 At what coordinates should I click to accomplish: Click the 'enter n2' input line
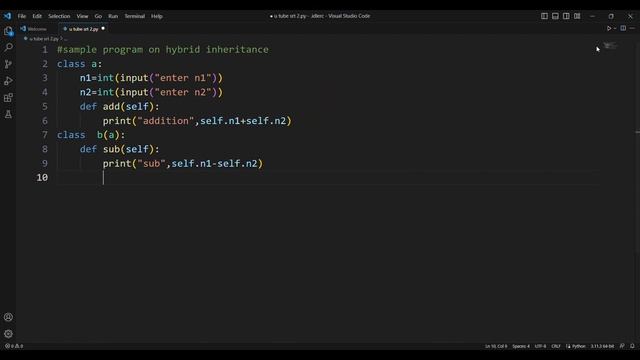151,92
